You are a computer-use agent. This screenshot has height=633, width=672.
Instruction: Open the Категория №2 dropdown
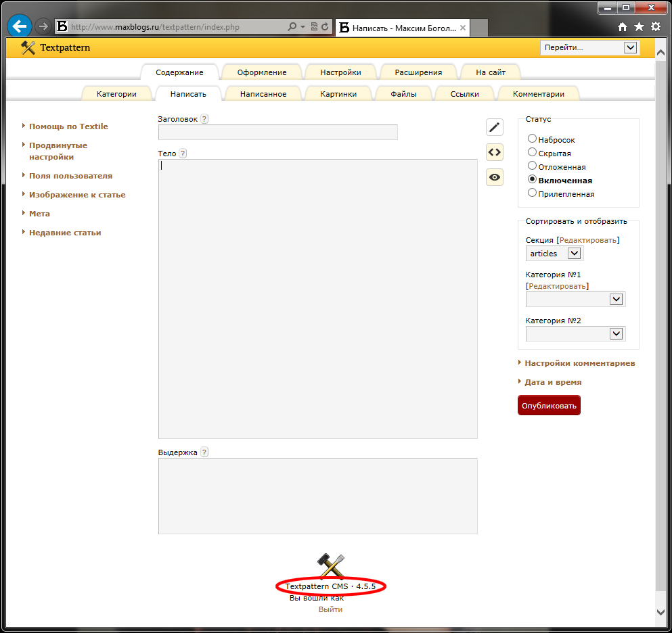pyautogui.click(x=575, y=333)
